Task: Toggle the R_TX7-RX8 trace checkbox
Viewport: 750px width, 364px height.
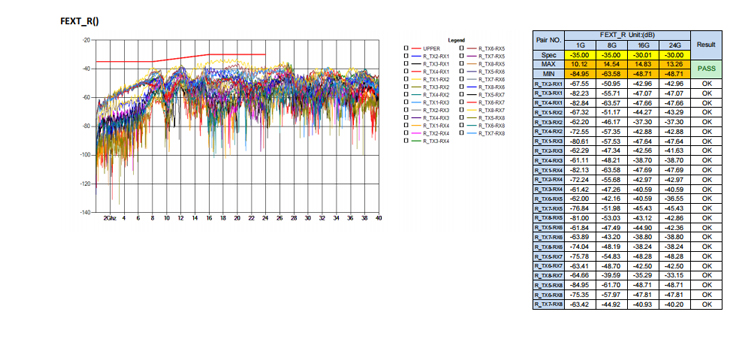Action: [x=462, y=133]
